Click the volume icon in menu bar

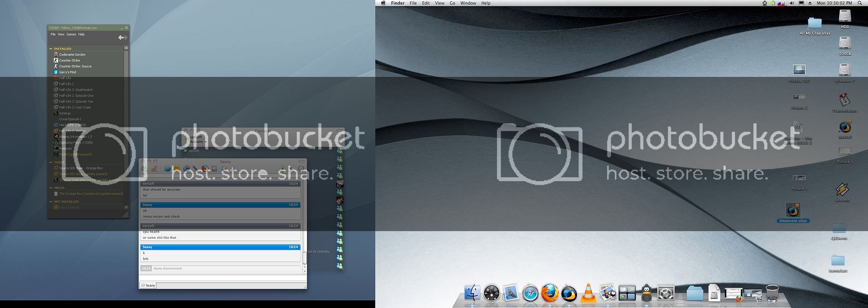coord(792,3)
